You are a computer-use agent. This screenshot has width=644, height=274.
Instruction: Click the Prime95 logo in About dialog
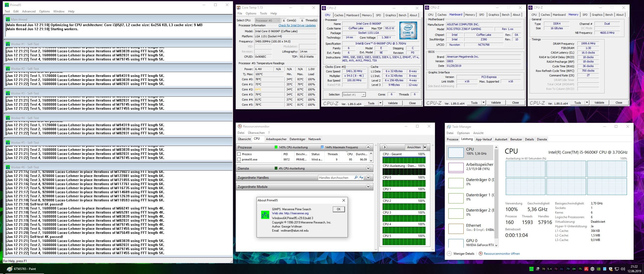[265, 215]
